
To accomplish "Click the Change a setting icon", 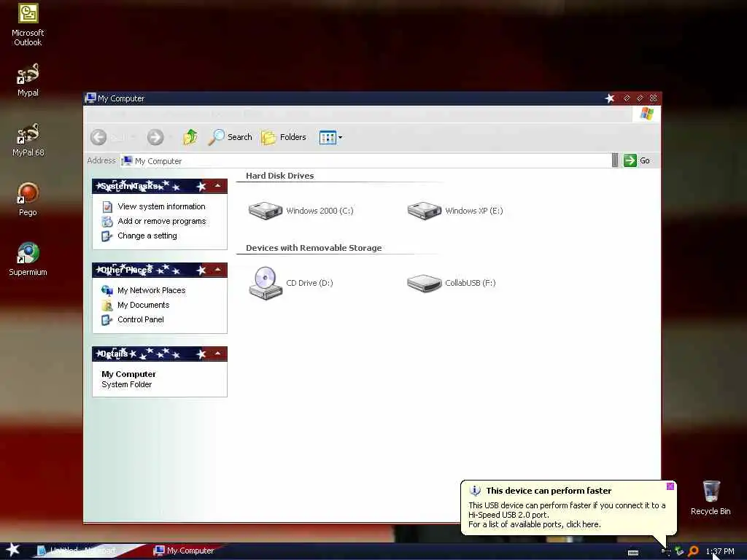I will (x=107, y=236).
